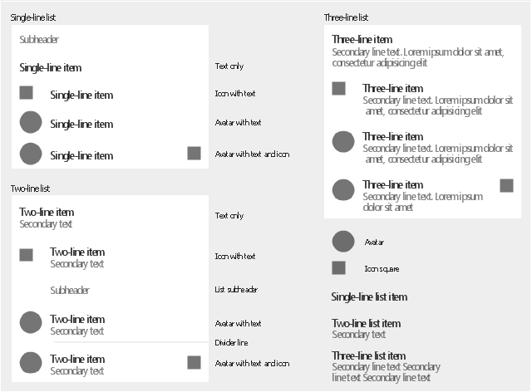Click the trailing square icon in the two-line list
532x392 pixels.
(x=195, y=362)
